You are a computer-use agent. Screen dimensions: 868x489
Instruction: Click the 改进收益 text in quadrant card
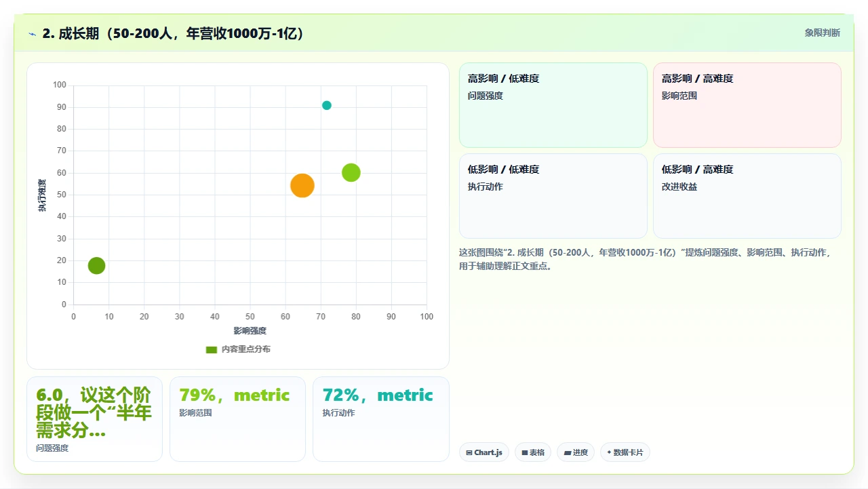pos(679,187)
